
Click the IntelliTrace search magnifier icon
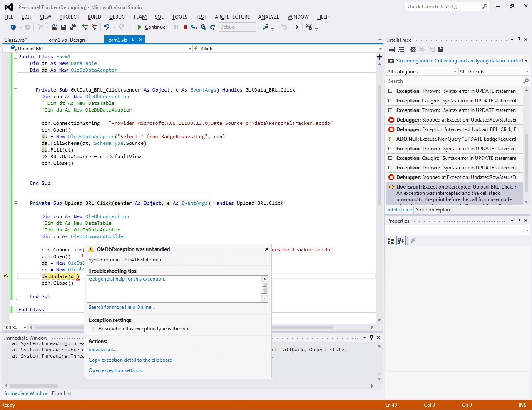(x=526, y=81)
